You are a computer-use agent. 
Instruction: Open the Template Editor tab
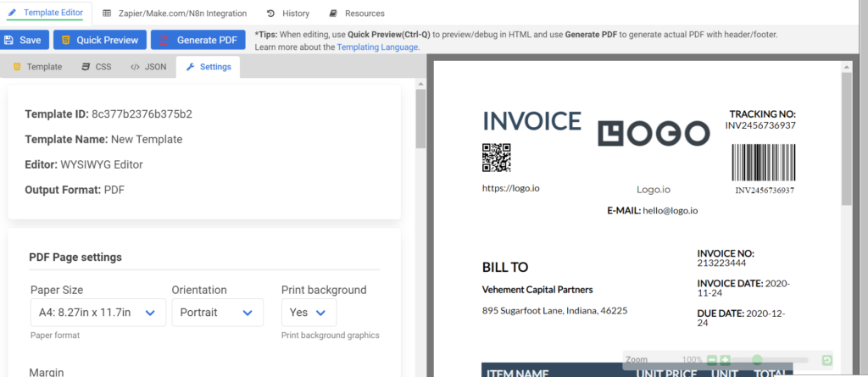pos(46,12)
